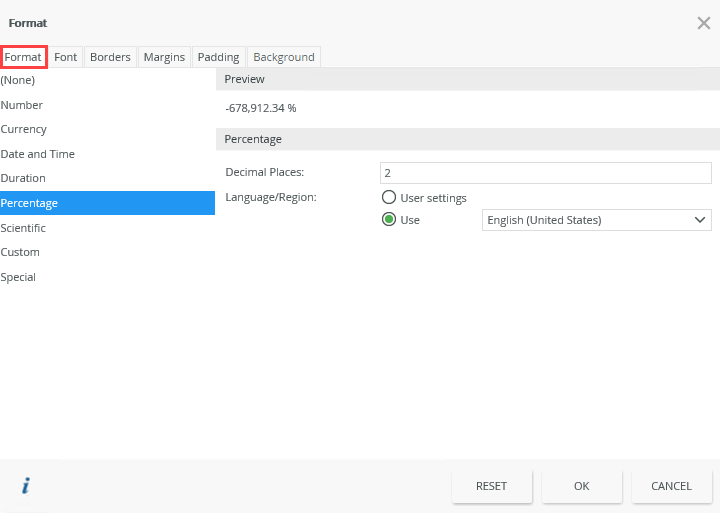720x513 pixels.
Task: Open the Background tab
Action: coord(284,57)
